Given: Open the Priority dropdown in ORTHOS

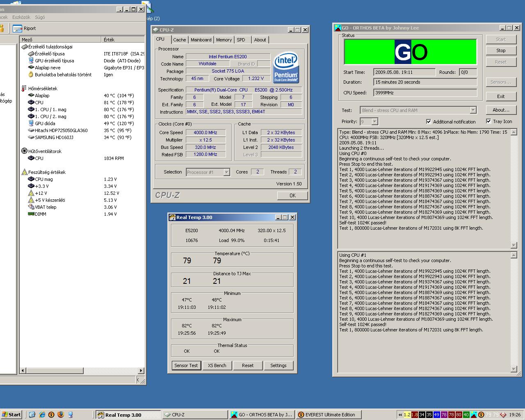Looking at the screenshot, I should click(x=374, y=122).
